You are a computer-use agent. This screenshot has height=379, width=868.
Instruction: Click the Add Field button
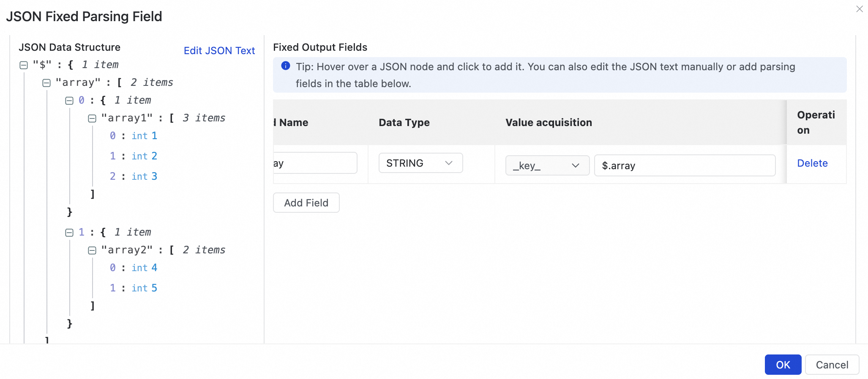306,203
